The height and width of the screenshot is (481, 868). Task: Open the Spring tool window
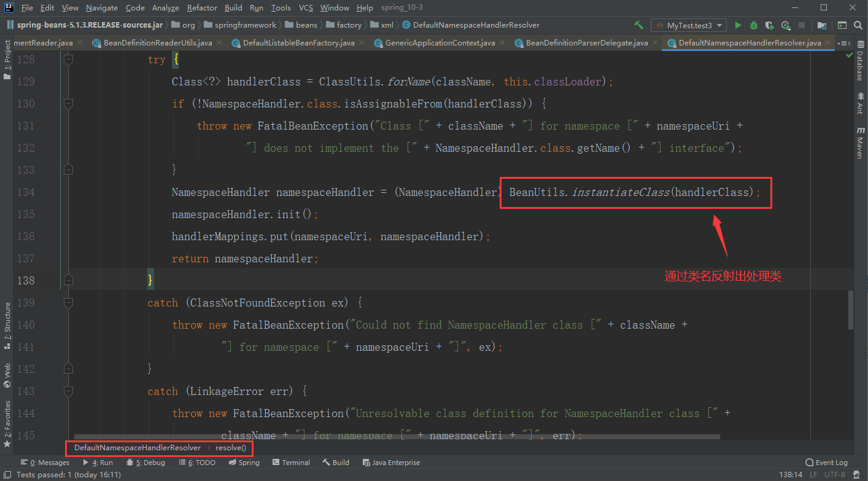(244, 463)
